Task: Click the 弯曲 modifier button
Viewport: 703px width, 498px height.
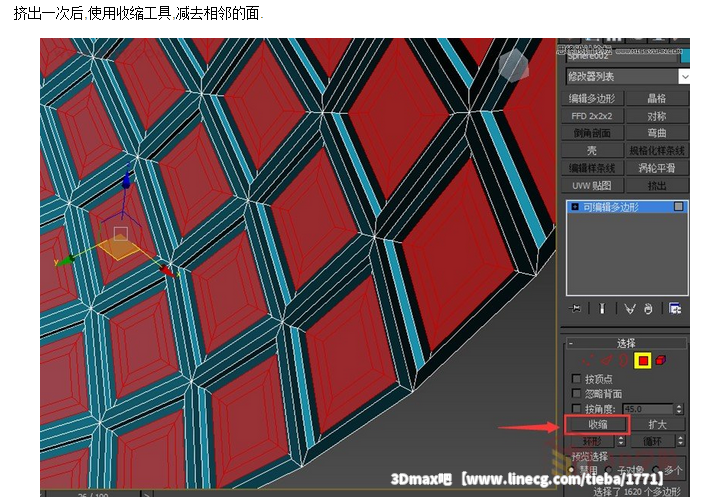Action: pyautogui.click(x=657, y=133)
